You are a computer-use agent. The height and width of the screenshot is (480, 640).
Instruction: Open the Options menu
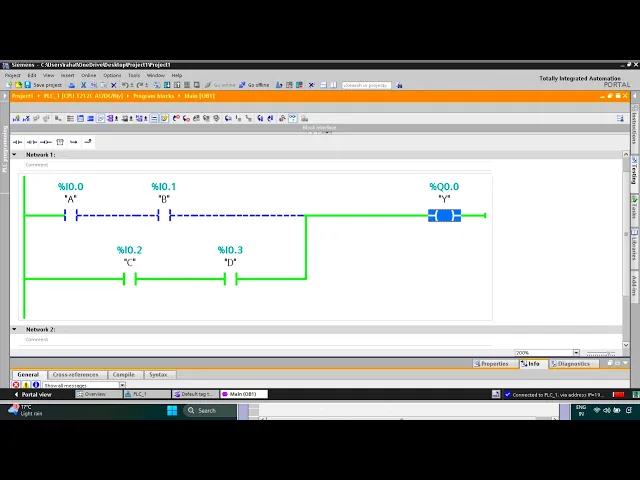pyautogui.click(x=112, y=76)
